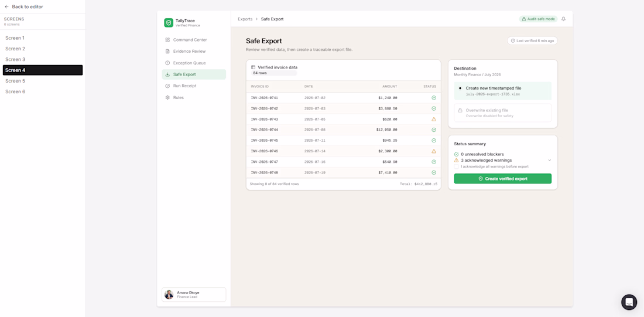Click the Exports breadcrumb link
644x317 pixels.
click(245, 19)
